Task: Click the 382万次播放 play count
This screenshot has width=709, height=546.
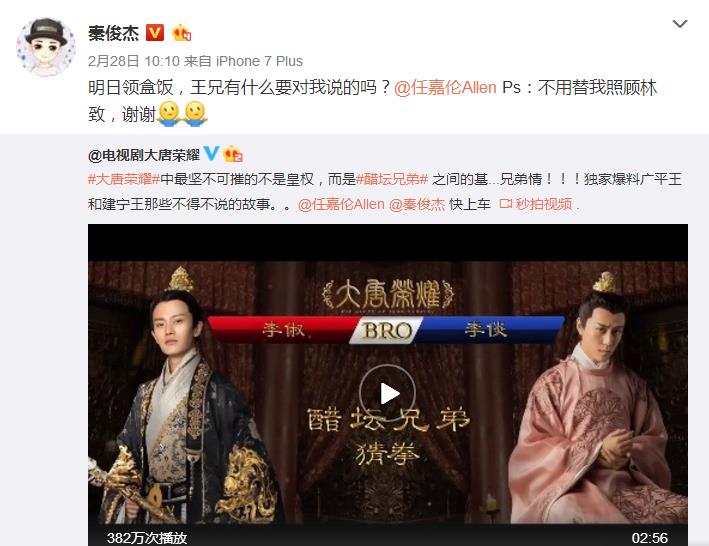Action: (147, 538)
